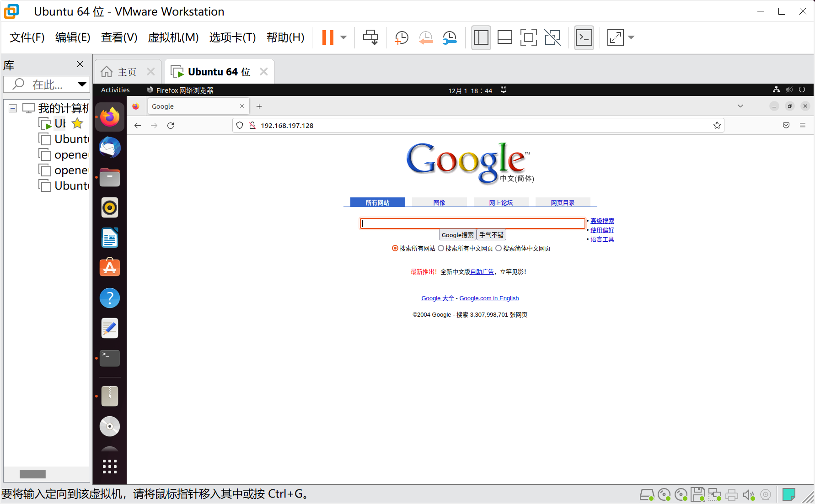Revert virtual machine to previous snapshot
The height and width of the screenshot is (504, 815).
point(426,37)
